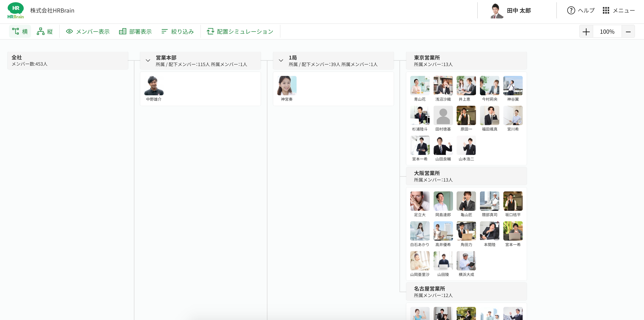Click 営業本部 department title text
Image resolution: width=644 pixels, height=320 pixels.
(166, 58)
